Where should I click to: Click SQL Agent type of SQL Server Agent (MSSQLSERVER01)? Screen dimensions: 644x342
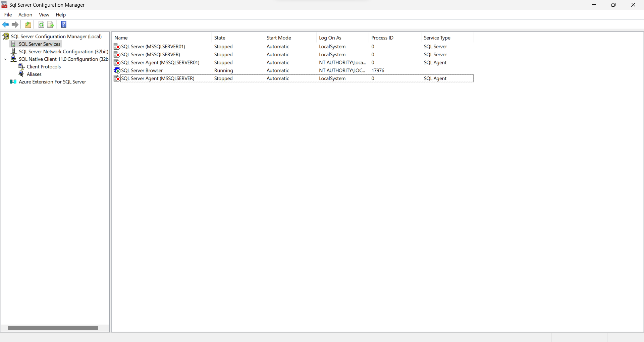coord(435,62)
